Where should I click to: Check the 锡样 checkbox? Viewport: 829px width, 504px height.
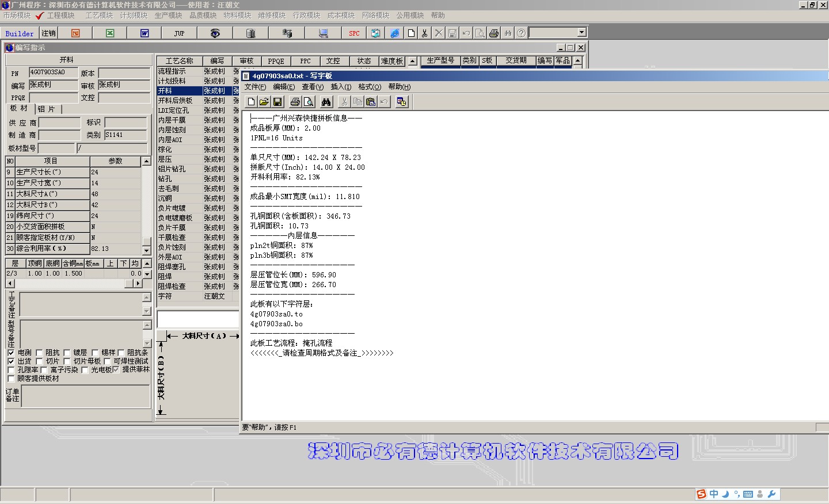tap(95, 353)
